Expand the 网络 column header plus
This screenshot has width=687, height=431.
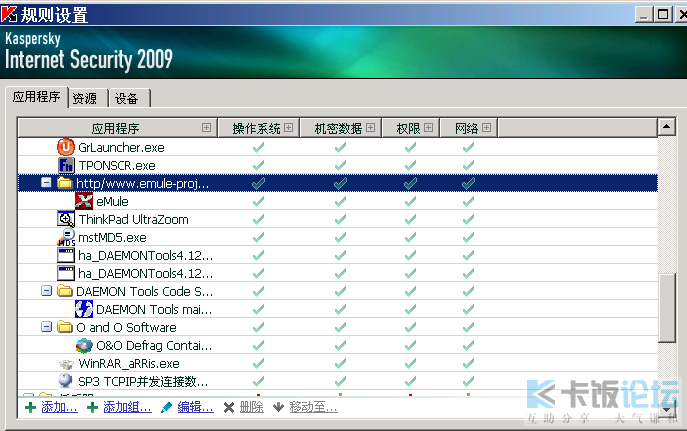click(486, 127)
